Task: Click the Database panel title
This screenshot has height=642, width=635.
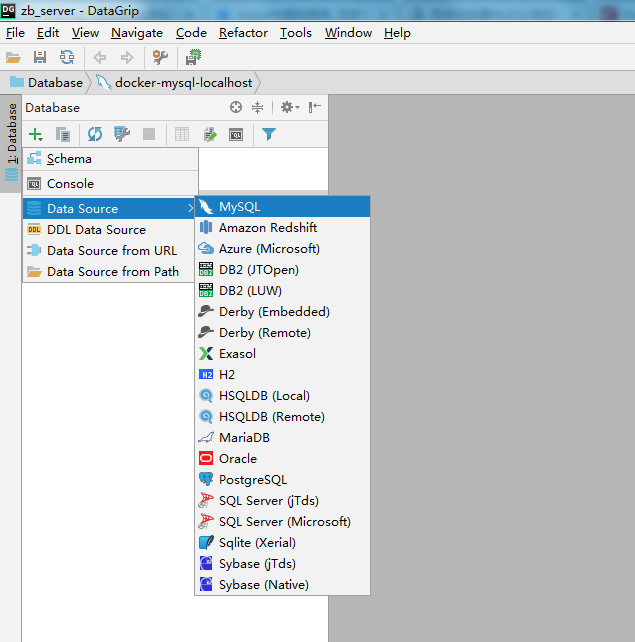Action: [x=52, y=108]
